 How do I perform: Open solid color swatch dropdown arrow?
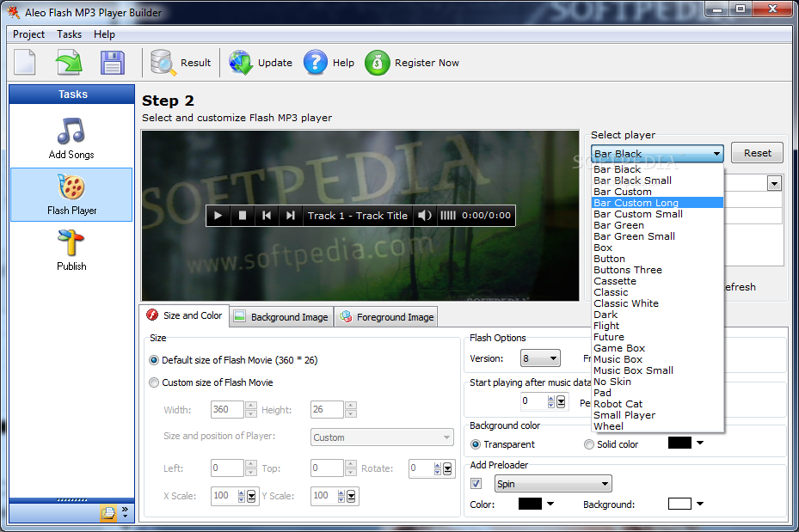[700, 443]
